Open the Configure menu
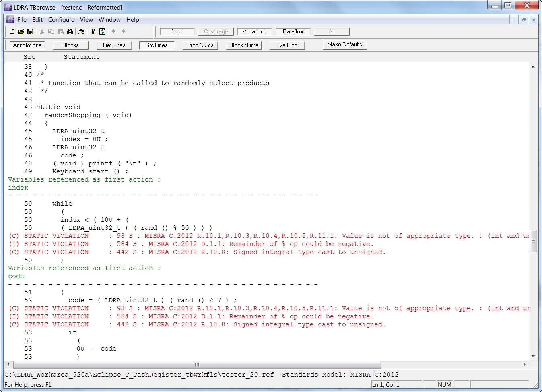This screenshot has width=542, height=392. [61, 19]
